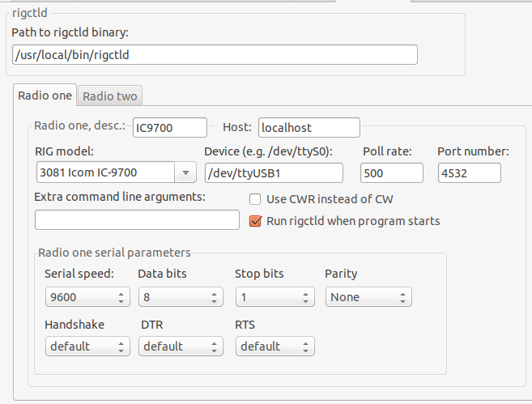Open the Handshake default dropdown

pos(87,347)
